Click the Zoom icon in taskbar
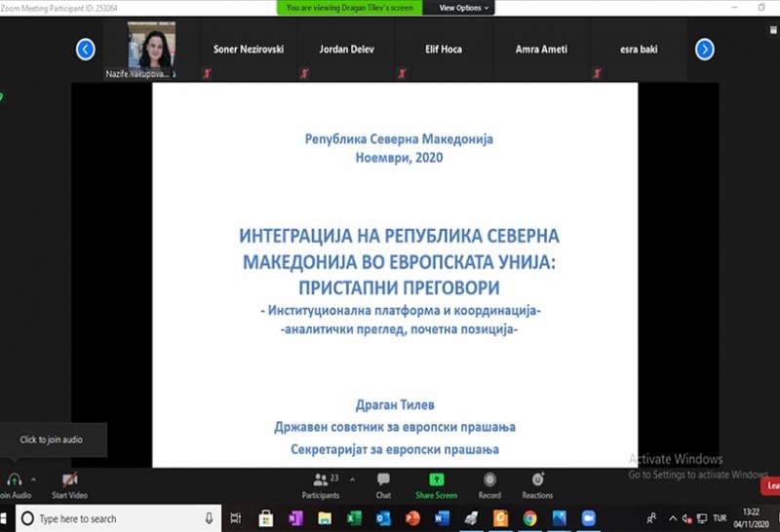 588,518
